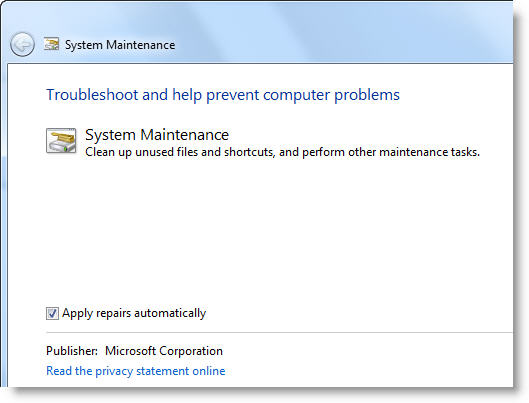
Task: Click the word 'Troubleshoot' in the blue heading
Action: click(92, 95)
